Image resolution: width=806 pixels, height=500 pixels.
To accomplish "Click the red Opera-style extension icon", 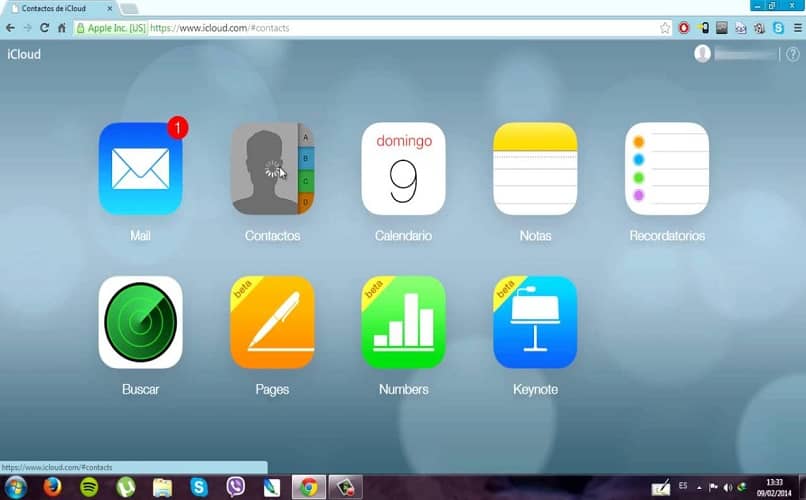I will (x=684, y=28).
